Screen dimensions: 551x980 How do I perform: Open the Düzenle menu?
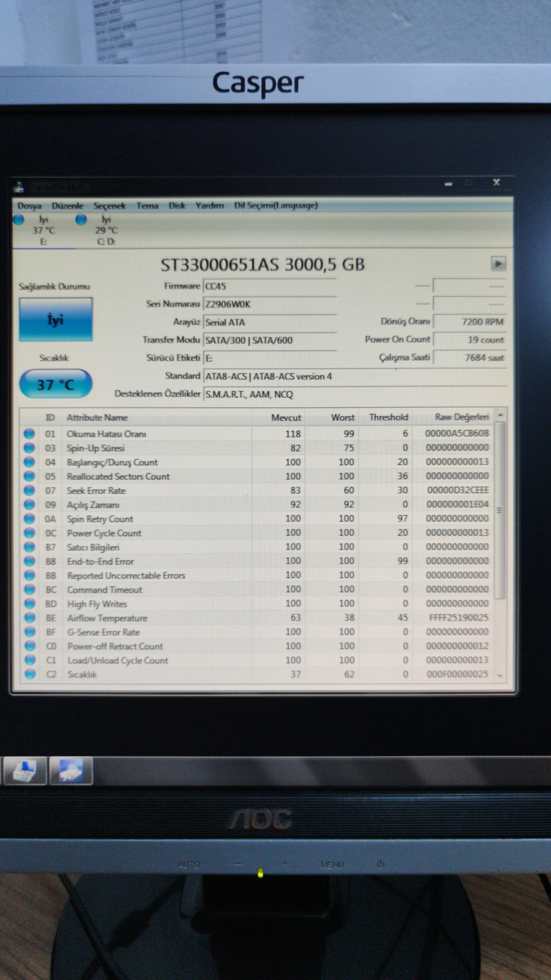pyautogui.click(x=67, y=206)
